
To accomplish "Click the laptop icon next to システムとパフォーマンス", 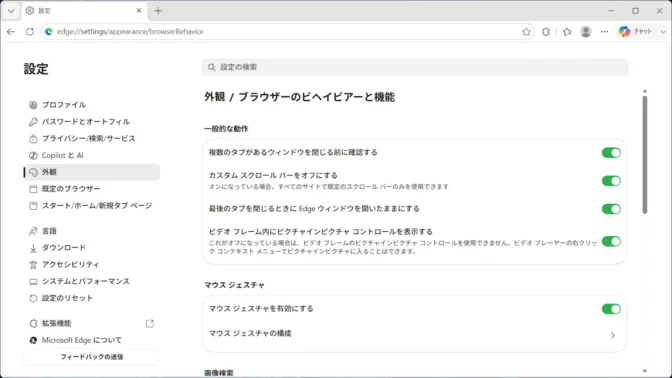I will tap(33, 282).
